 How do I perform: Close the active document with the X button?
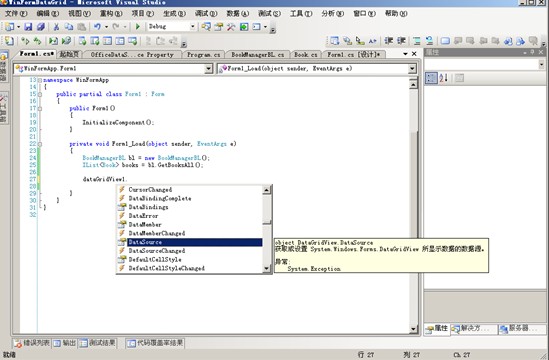(414, 54)
